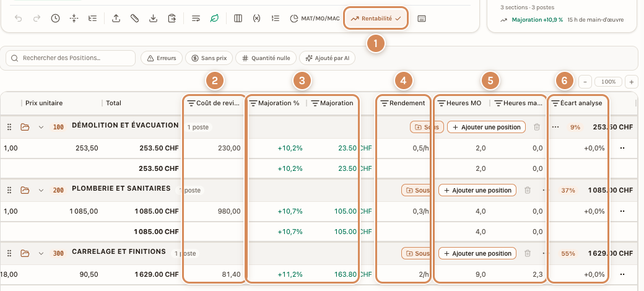Focus the Rechercher des Positions search field

point(71,58)
